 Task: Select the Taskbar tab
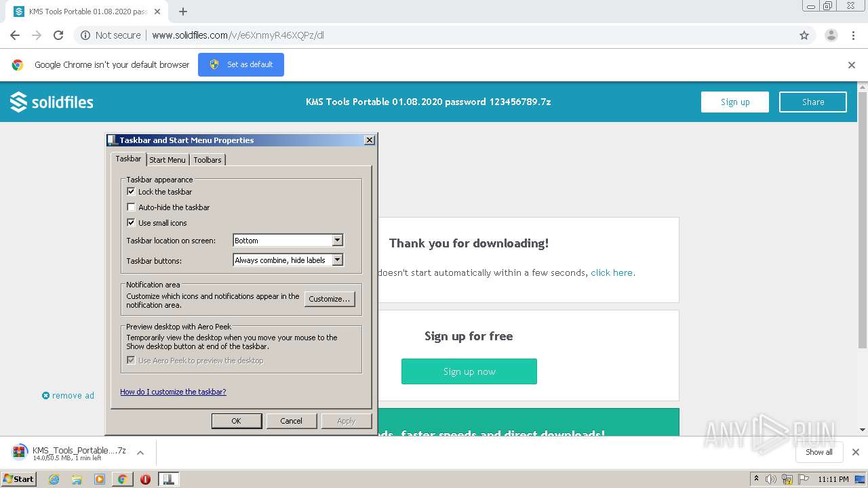click(x=128, y=159)
